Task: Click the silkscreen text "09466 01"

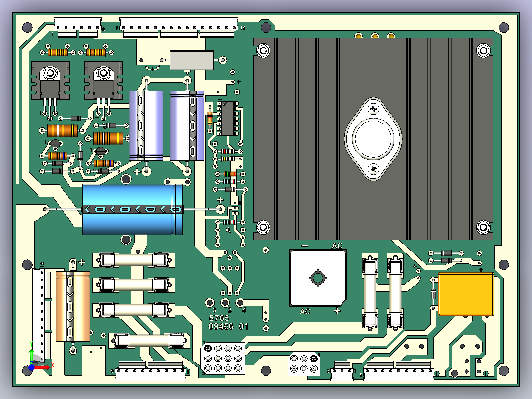Action: click(228, 327)
